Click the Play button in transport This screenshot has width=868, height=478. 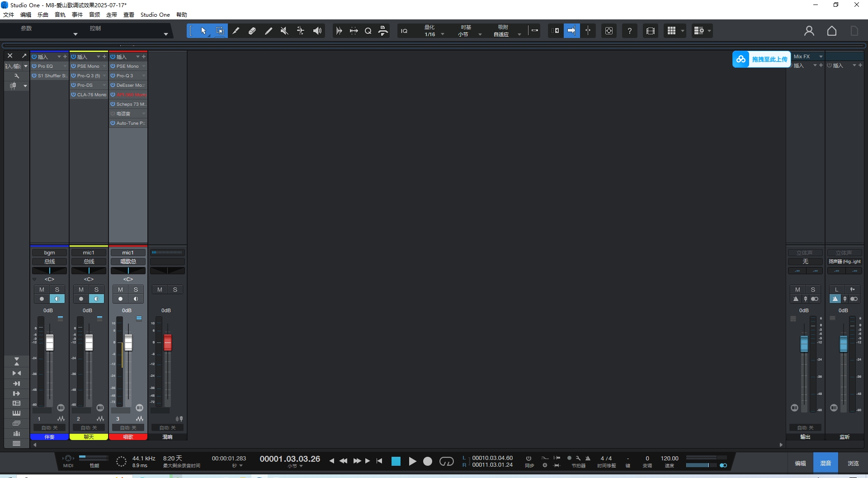[412, 461]
